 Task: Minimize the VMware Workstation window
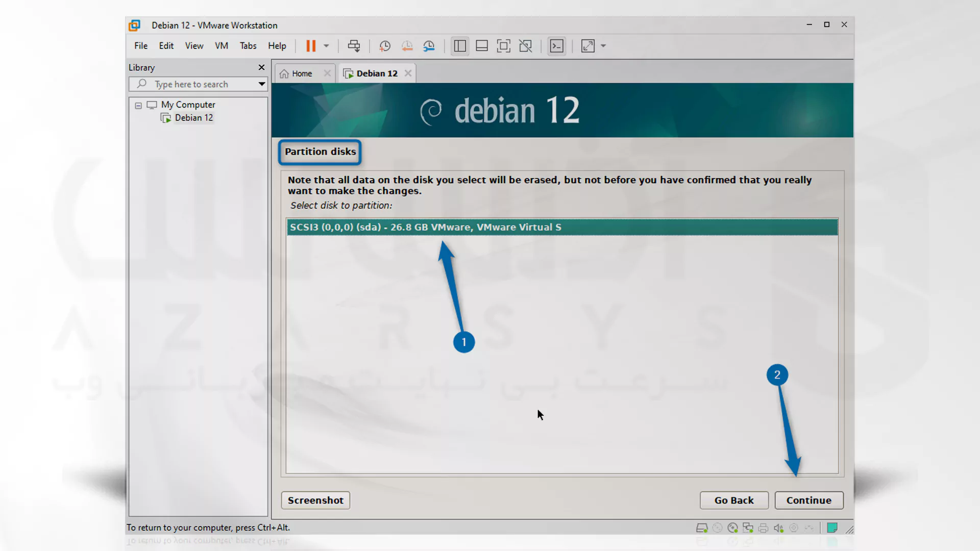coord(809,24)
